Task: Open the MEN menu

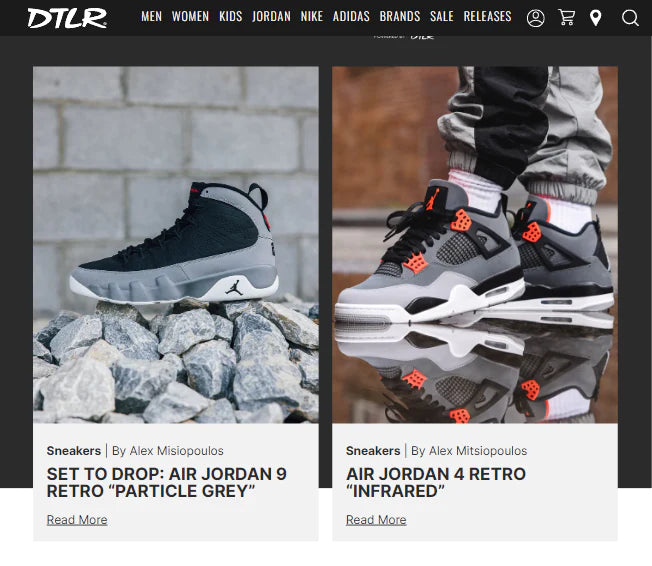Action: 151,17
